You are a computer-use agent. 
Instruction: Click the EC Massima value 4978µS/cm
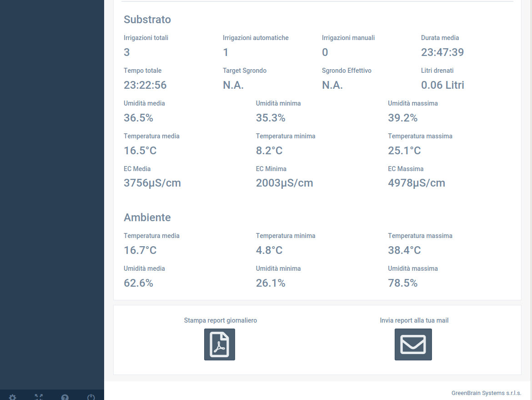point(417,183)
